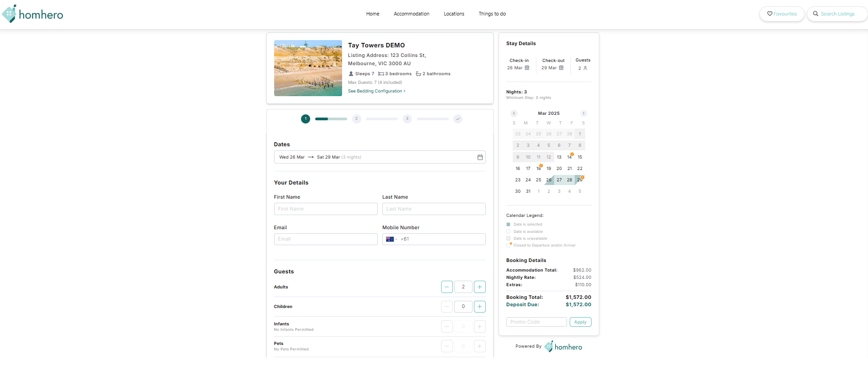868x365 pixels.
Task: Navigate to Things to do
Action: pos(492,14)
